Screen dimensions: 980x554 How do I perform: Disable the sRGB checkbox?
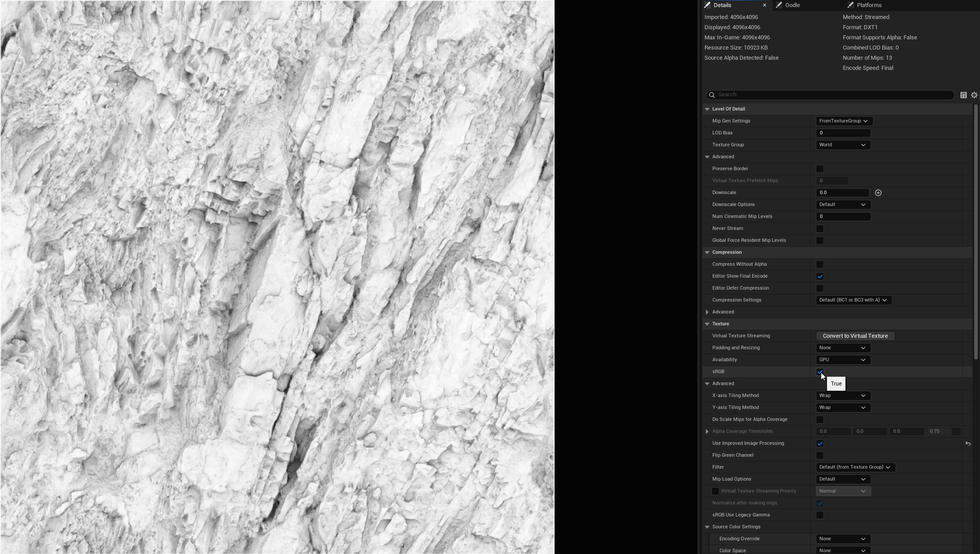click(819, 372)
